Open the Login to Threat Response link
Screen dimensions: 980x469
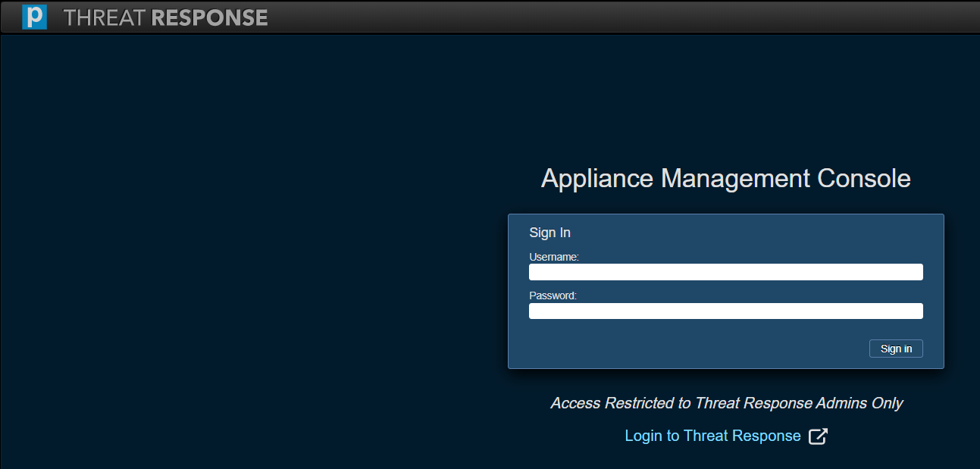(712, 436)
